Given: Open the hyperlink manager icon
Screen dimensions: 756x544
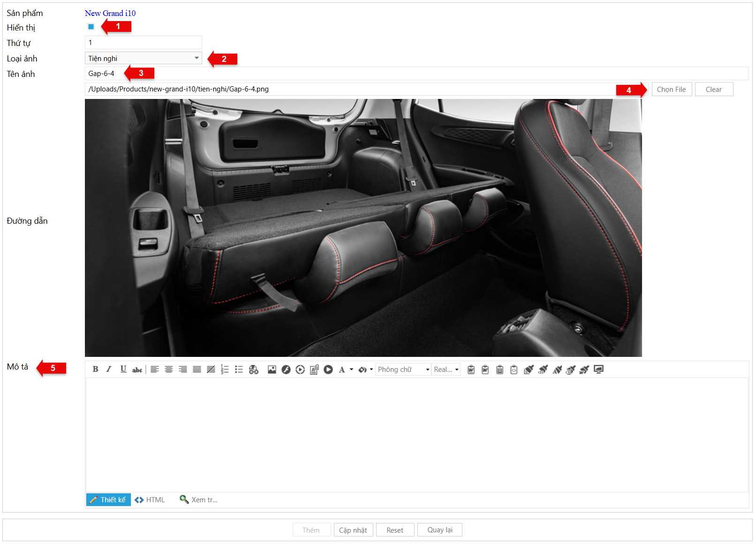Looking at the screenshot, I should 254,370.
